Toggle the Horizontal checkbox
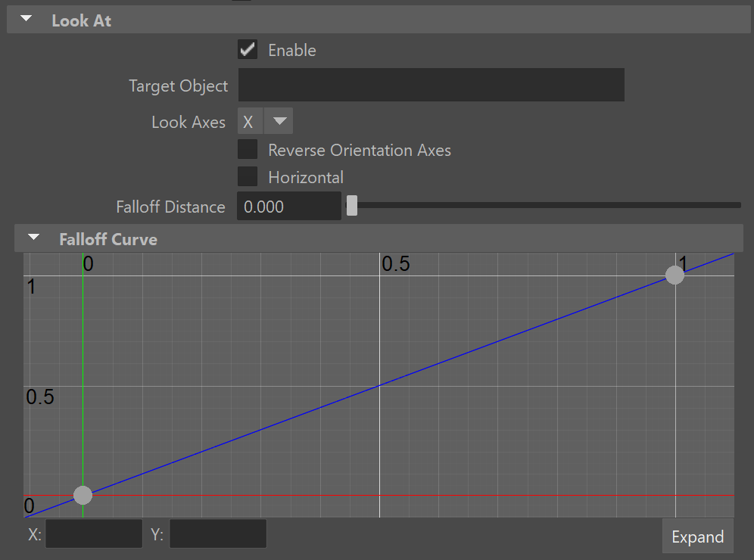This screenshot has height=560, width=754. click(248, 176)
